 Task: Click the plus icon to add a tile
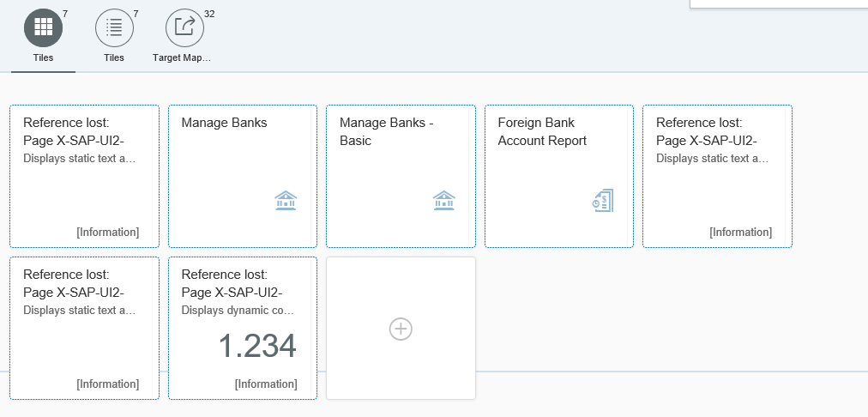pos(401,329)
